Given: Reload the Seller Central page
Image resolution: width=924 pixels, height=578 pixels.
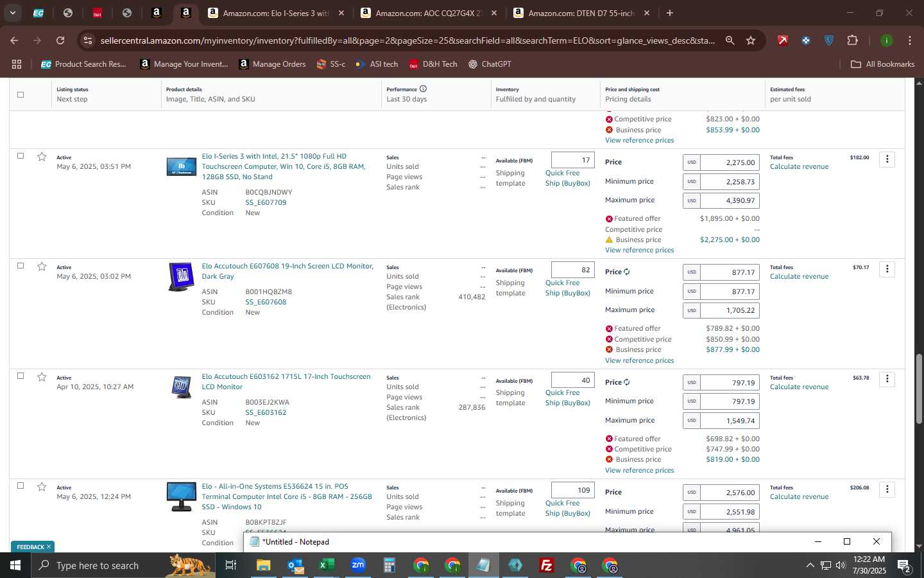Looking at the screenshot, I should 60,40.
